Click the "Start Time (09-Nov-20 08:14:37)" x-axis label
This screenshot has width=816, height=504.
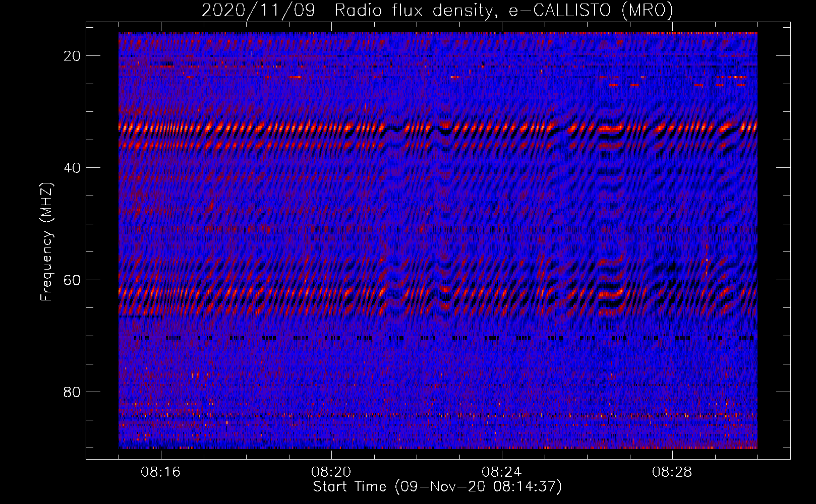[x=437, y=487]
